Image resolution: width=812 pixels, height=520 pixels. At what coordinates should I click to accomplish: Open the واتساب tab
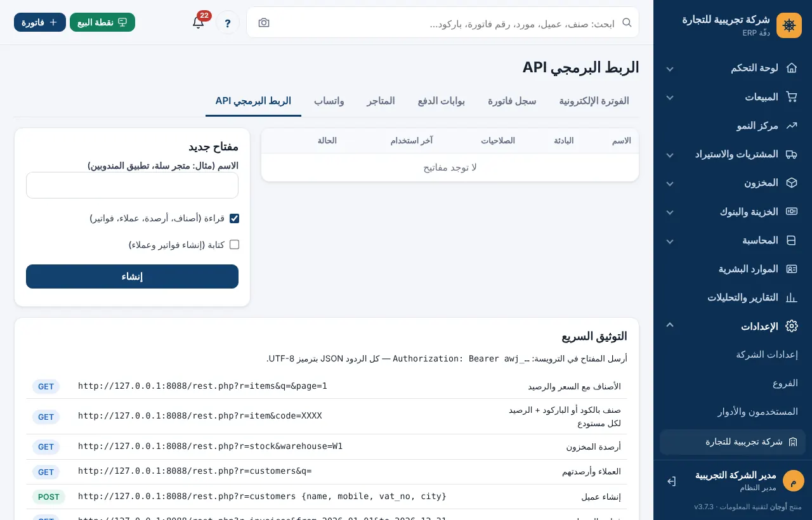click(329, 101)
